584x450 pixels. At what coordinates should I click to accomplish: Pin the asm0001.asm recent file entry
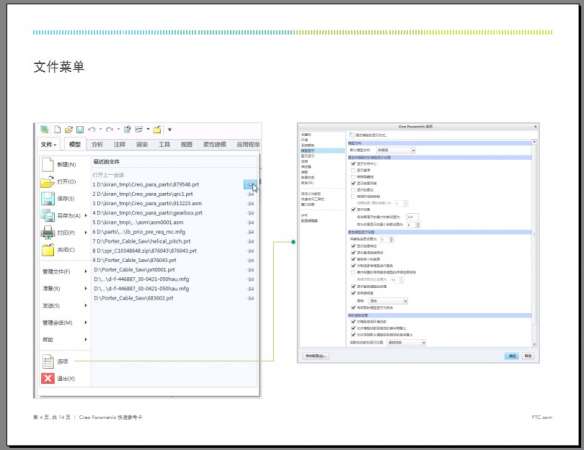tap(251, 223)
